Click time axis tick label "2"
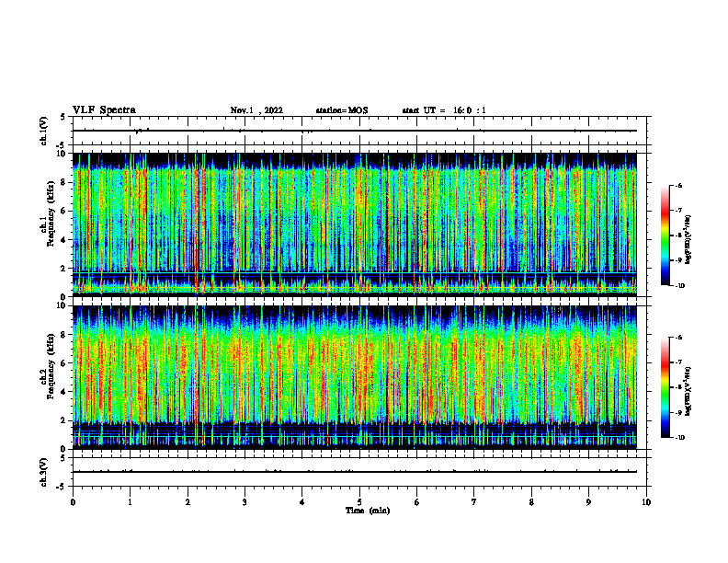This screenshot has height=563, width=728. click(188, 502)
